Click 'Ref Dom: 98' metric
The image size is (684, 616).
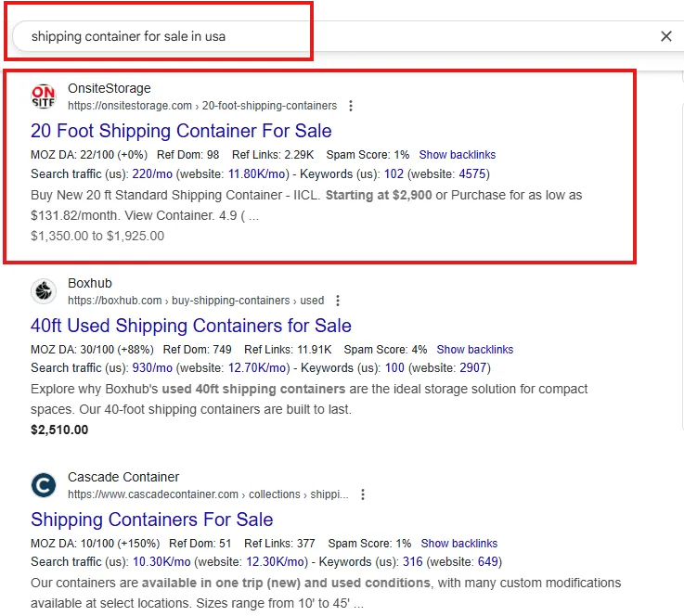(188, 155)
